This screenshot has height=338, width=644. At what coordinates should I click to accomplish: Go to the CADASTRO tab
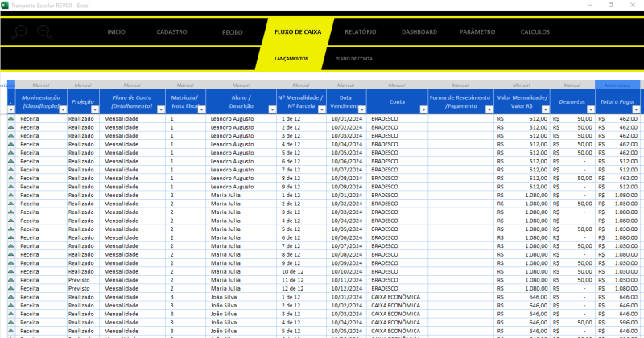171,32
